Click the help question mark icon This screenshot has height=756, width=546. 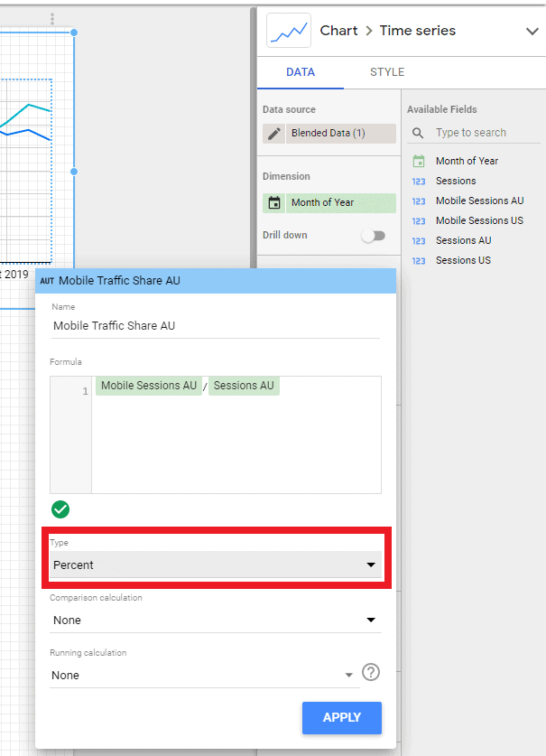click(x=370, y=672)
